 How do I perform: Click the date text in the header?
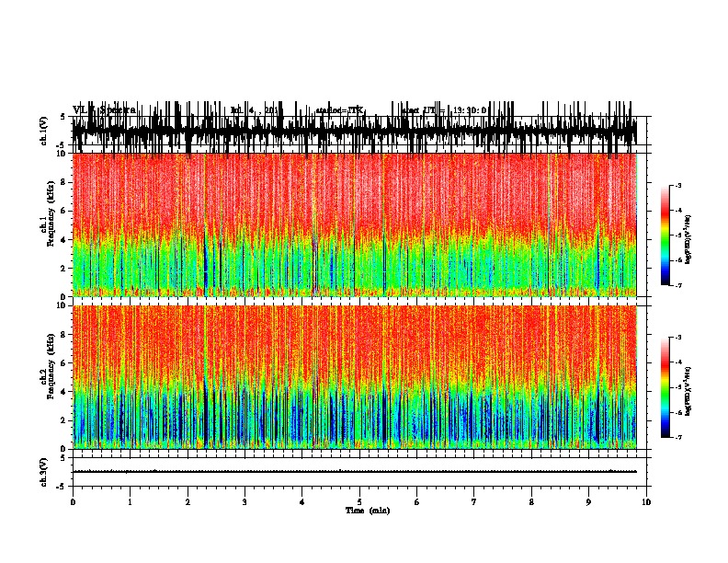click(x=255, y=110)
